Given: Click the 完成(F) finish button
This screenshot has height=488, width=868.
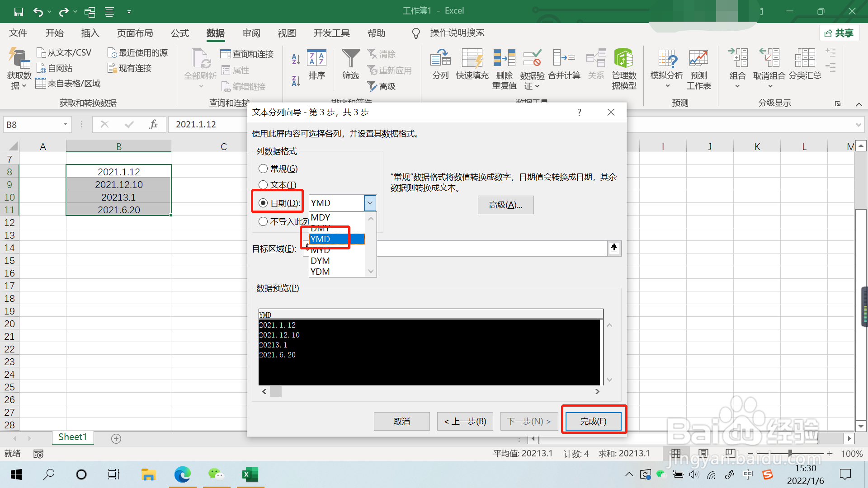Looking at the screenshot, I should tap(593, 421).
